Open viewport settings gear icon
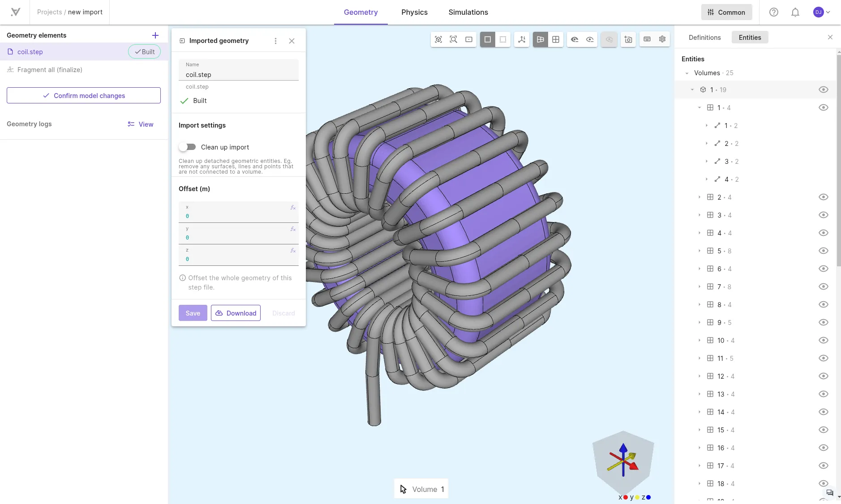Image resolution: width=841 pixels, height=504 pixels. [662, 39]
